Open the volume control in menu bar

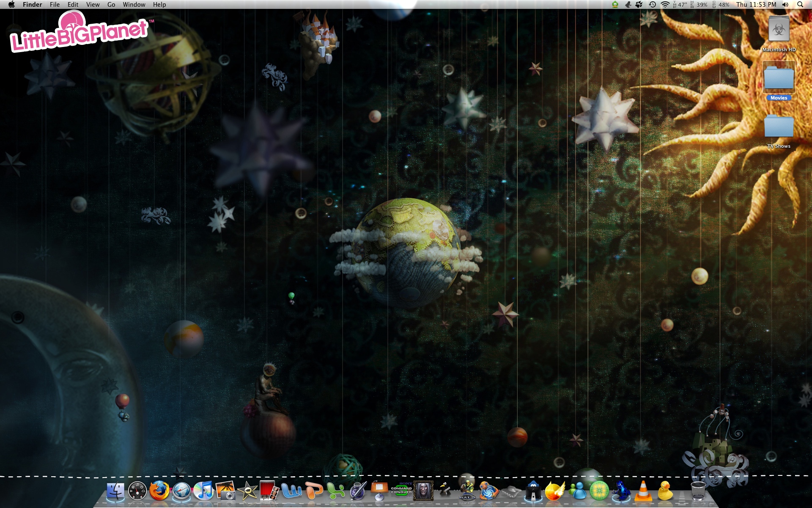pyautogui.click(x=785, y=5)
